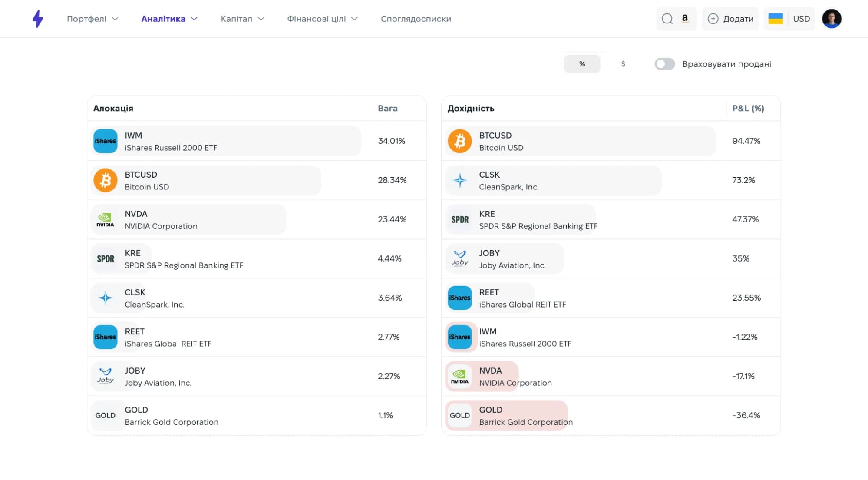Click the Bitcoin logo in the Алокація table

click(106, 180)
